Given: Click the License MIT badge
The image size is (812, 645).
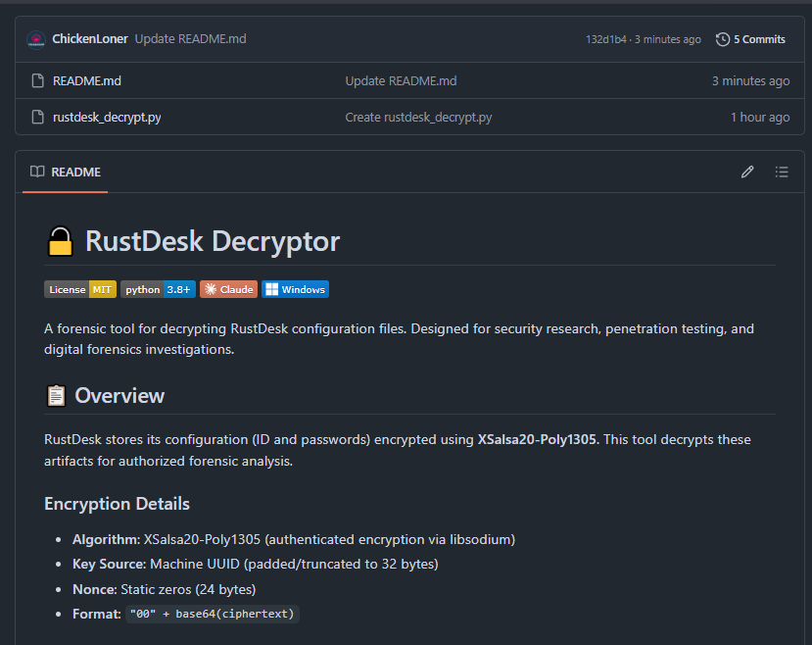Looking at the screenshot, I should [x=80, y=289].
